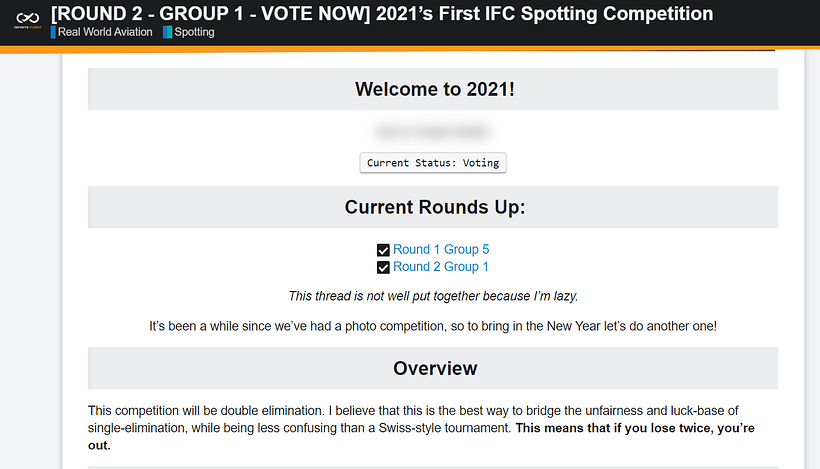Toggle the Round 2 Group 1 checkbox
820x469 pixels.
(x=383, y=267)
